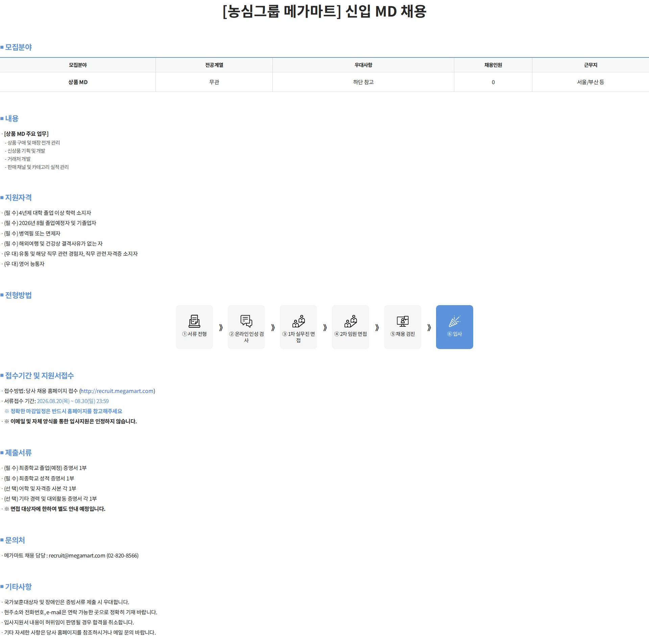Screen dimensions: 649x644
Task: Click the ③1차 실무진 면접 step label
Action: 298,337
